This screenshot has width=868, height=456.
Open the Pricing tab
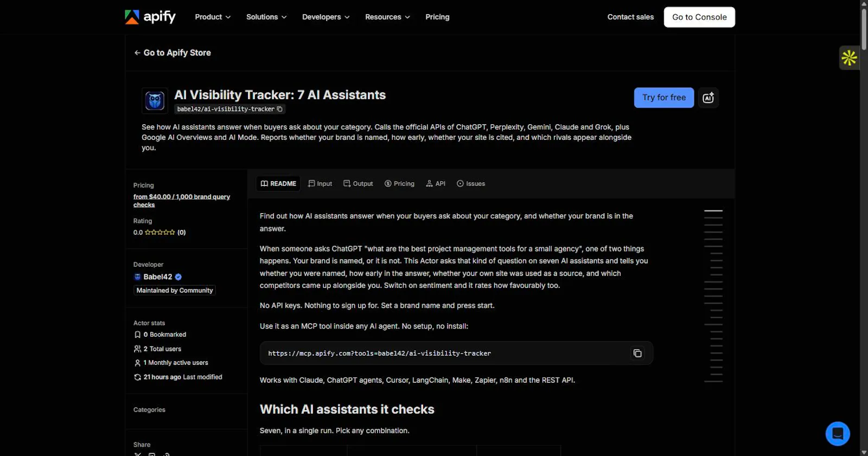point(399,184)
